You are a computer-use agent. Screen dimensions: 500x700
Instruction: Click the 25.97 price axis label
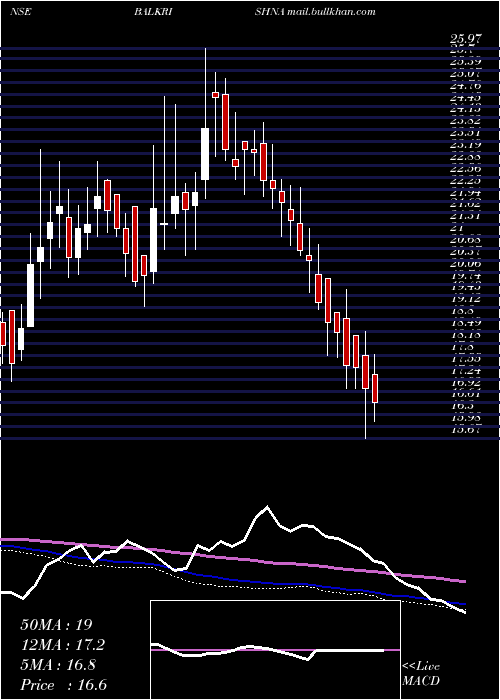[x=466, y=39]
